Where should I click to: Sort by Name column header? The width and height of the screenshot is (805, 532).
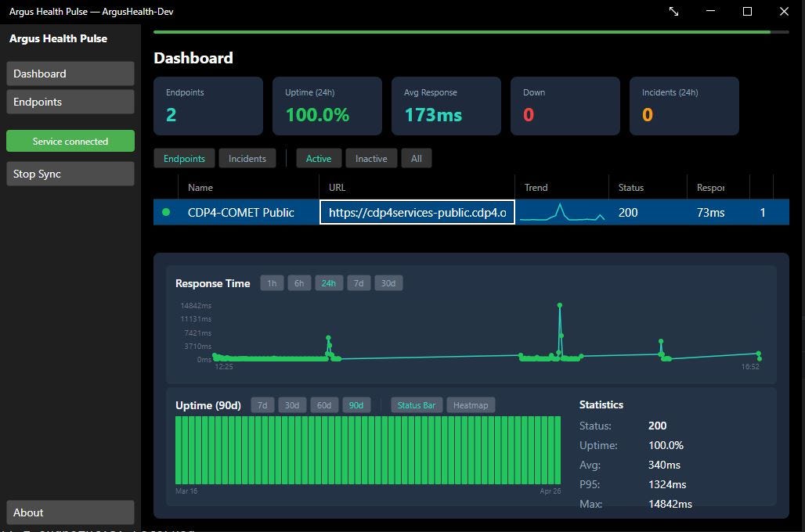(248, 187)
